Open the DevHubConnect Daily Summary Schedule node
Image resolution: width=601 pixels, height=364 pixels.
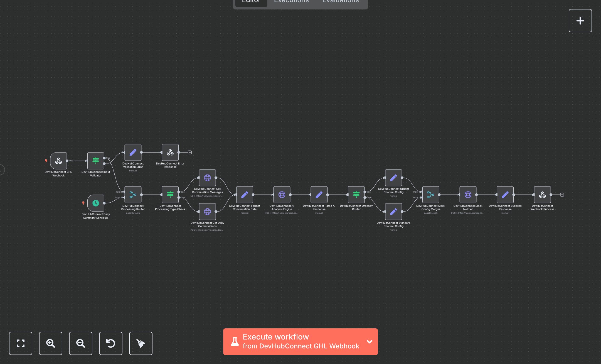[96, 203]
